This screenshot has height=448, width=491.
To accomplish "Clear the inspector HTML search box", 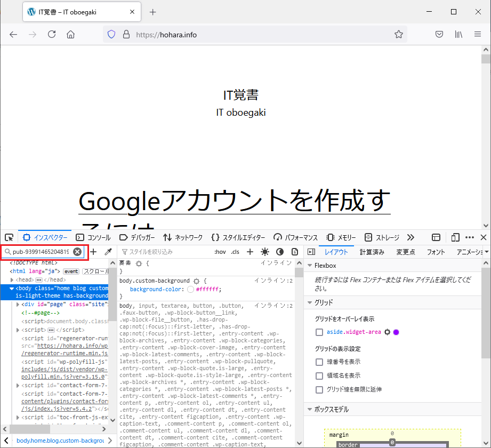I will tap(77, 252).
